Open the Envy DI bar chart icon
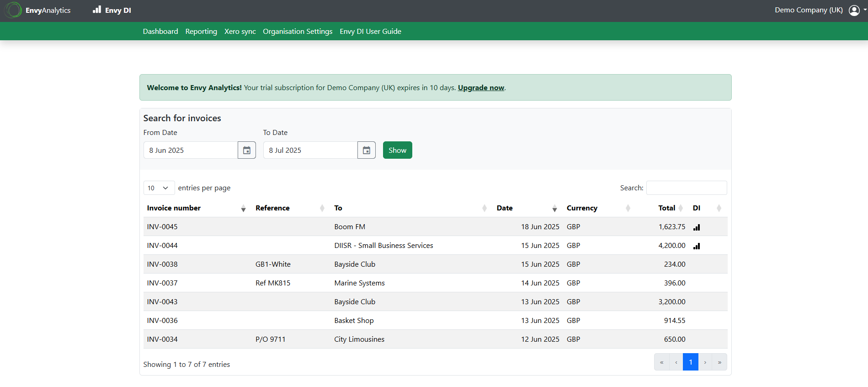Image resolution: width=868 pixels, height=387 pixels. pos(97,10)
